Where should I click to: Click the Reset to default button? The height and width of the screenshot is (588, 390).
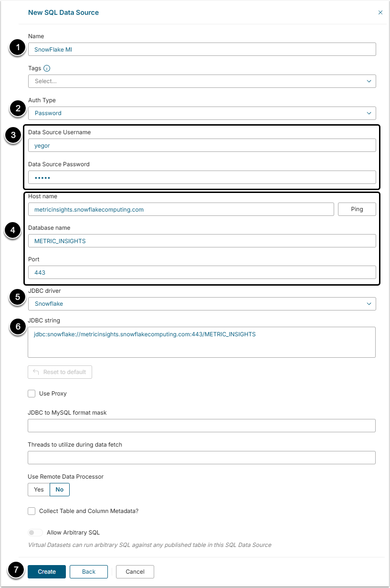click(x=60, y=372)
